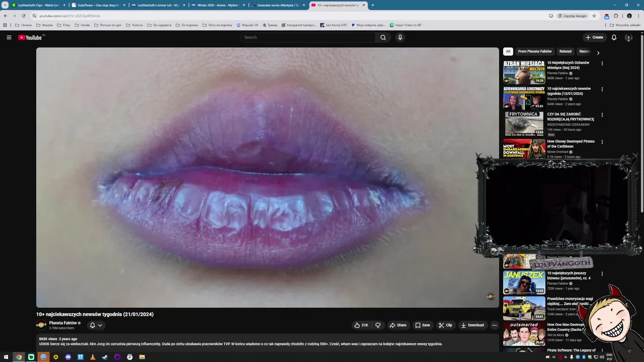The height and width of the screenshot is (362, 644).
Task: Open the 'Muzyka' bookmarks folder
Action: [44, 25]
